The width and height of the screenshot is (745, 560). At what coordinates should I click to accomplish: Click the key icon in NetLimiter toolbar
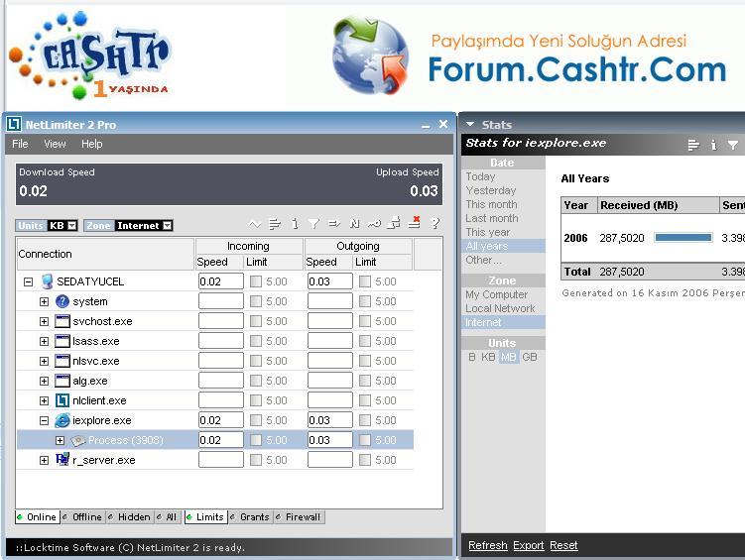[374, 224]
